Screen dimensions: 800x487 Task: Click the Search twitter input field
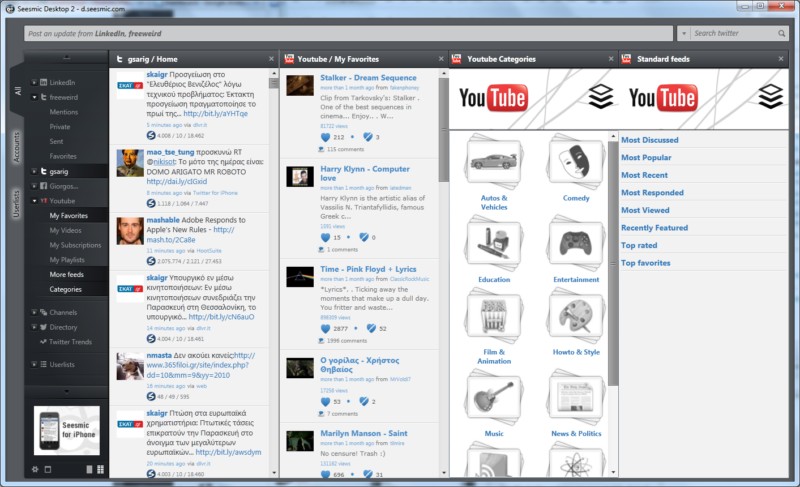coord(734,34)
